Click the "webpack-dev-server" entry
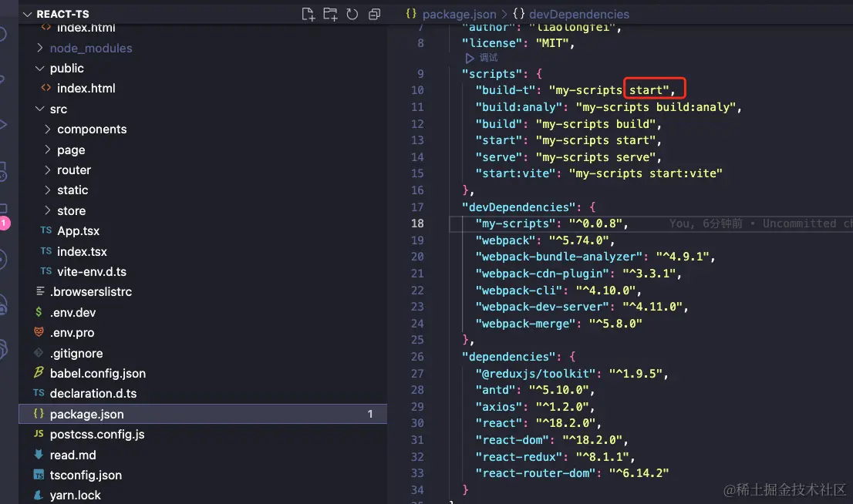The width and height of the screenshot is (853, 504). [582, 307]
